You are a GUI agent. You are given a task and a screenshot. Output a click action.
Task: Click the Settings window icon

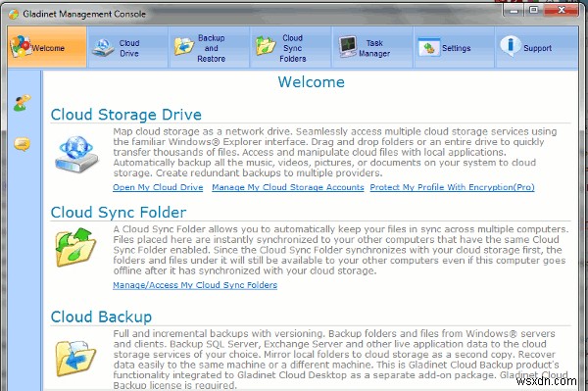click(x=428, y=47)
